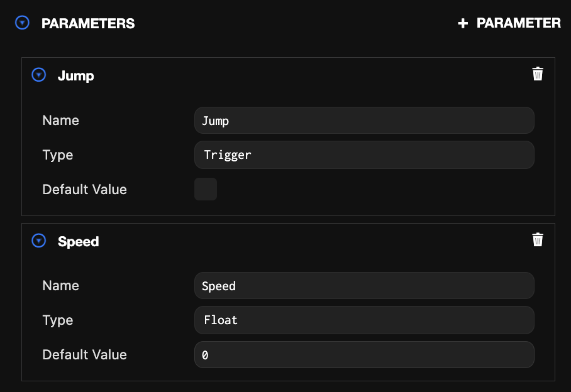Collapse the Speed parameter chevron
This screenshot has width=571, height=392.
39,241
